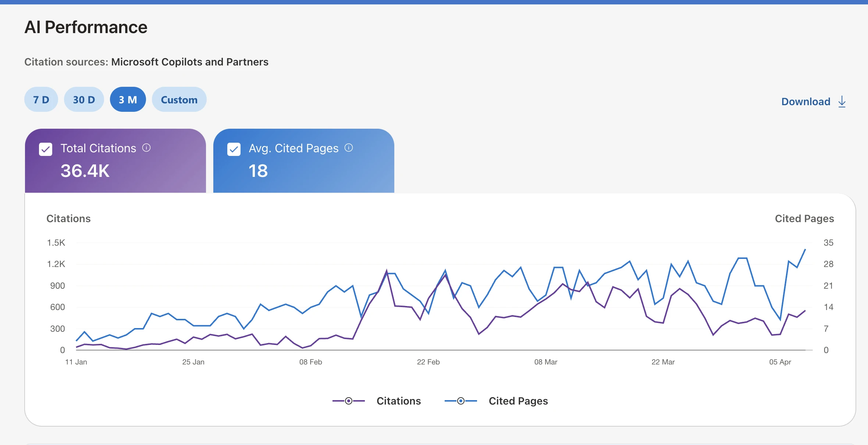868x445 pixels.
Task: Click the download arrow icon
Action: coord(842,101)
